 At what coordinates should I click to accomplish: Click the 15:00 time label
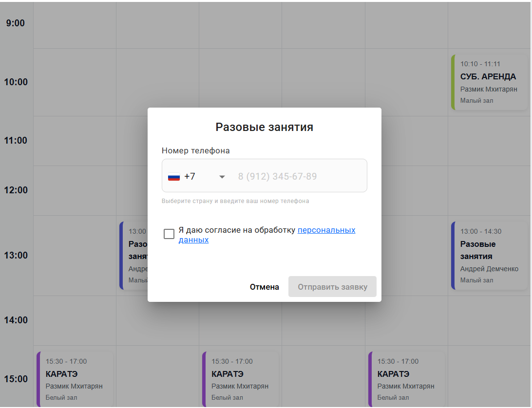(x=16, y=379)
